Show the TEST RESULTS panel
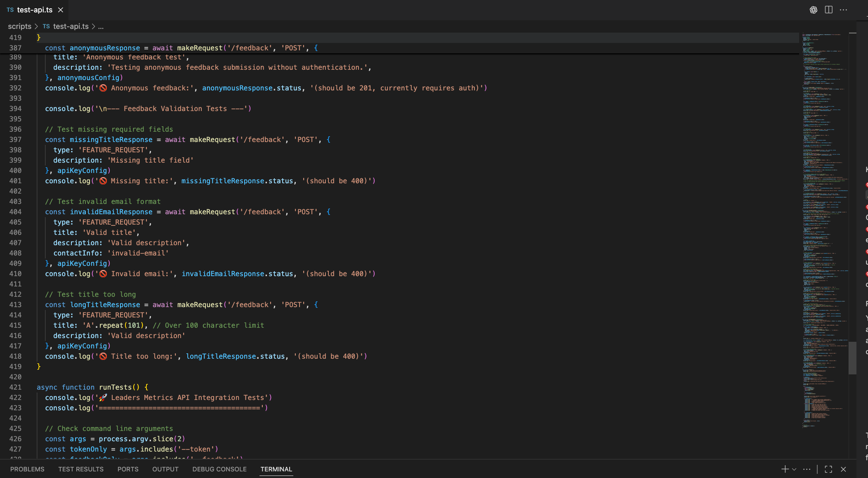 (x=81, y=469)
